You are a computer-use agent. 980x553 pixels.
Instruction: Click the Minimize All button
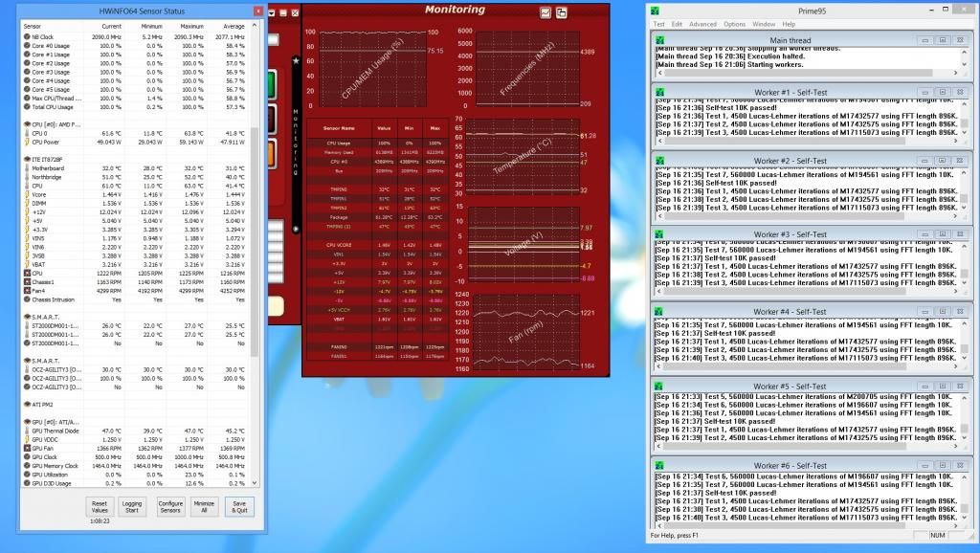[204, 506]
